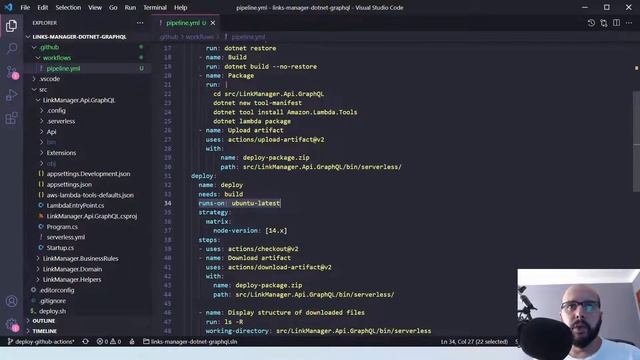Click the status bar icon right of warnings

tap(132, 341)
